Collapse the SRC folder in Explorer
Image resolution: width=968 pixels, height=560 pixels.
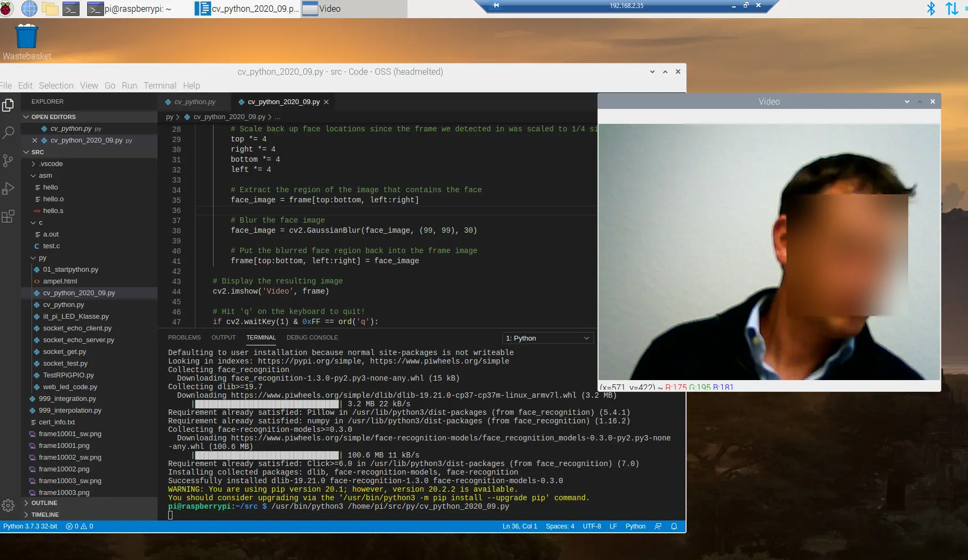37,152
